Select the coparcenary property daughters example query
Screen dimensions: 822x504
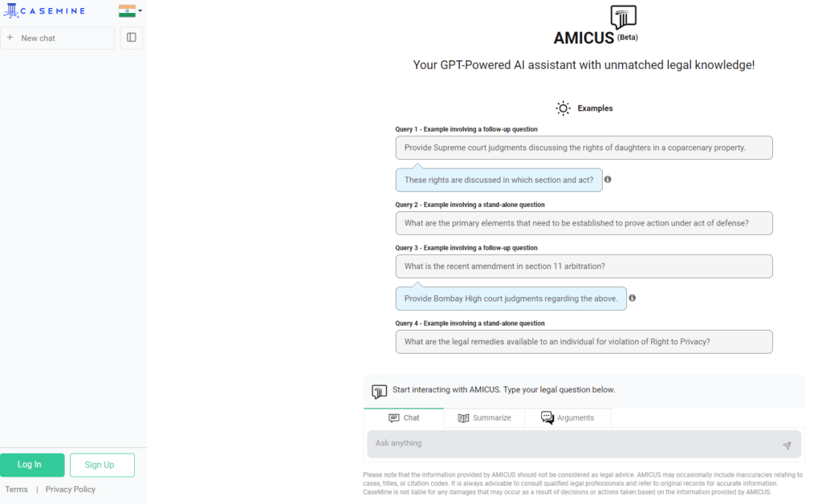tap(584, 148)
